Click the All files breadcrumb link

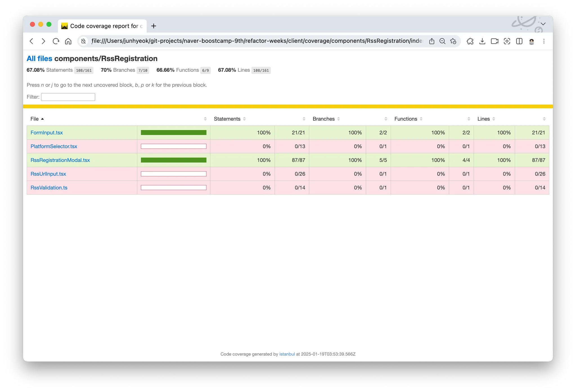[x=39, y=58]
